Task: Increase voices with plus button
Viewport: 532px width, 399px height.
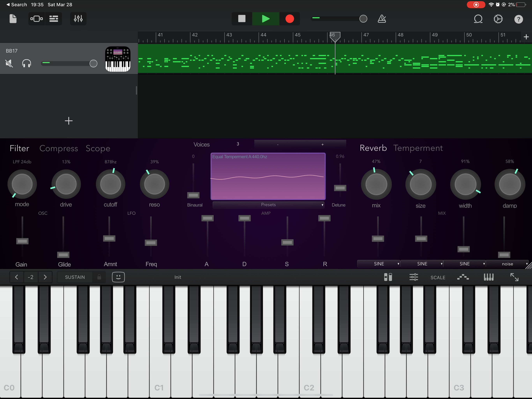Action: point(322,144)
